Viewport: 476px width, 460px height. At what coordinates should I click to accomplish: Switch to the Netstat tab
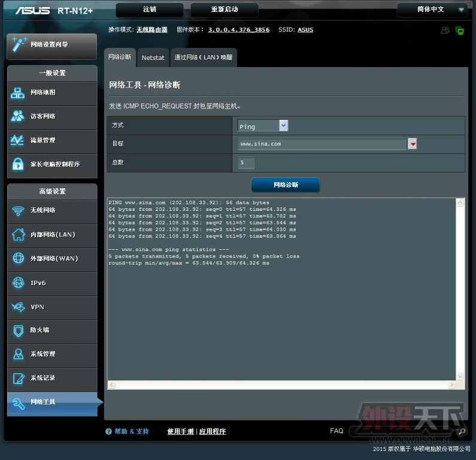pos(153,57)
